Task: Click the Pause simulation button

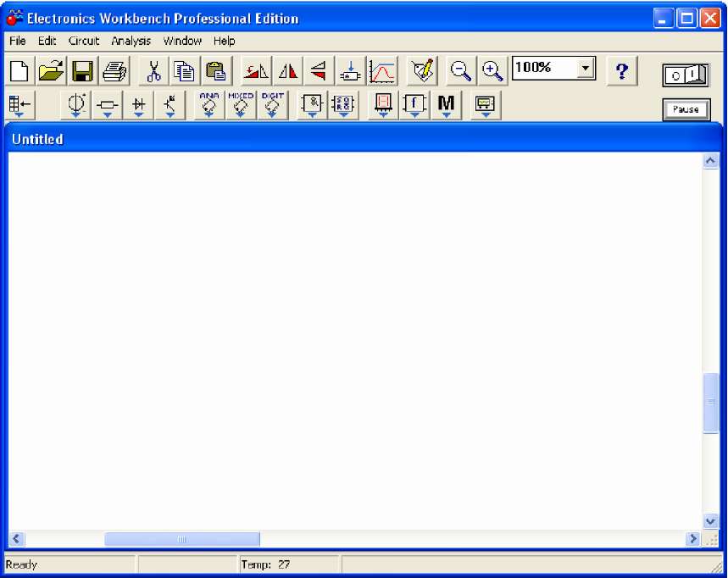Action: click(x=686, y=109)
